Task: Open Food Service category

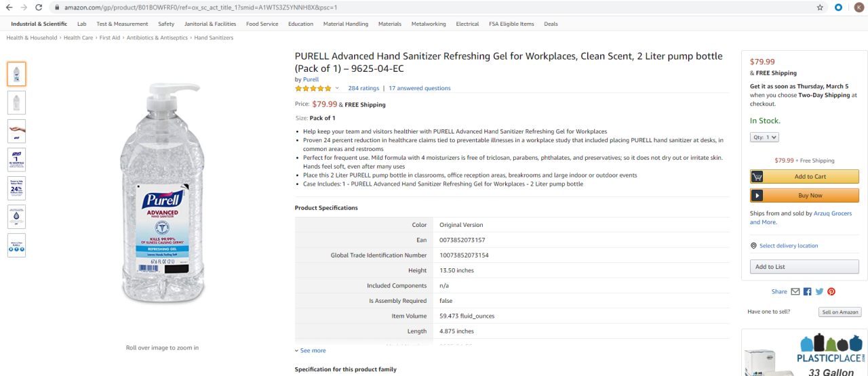Action: 262,24
